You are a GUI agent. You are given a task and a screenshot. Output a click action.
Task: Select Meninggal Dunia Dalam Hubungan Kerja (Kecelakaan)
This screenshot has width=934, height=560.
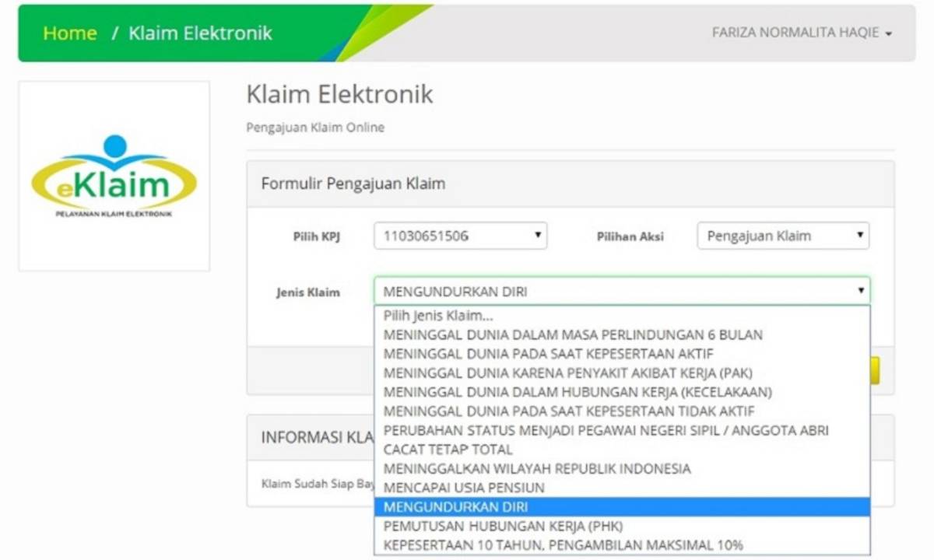click(578, 392)
